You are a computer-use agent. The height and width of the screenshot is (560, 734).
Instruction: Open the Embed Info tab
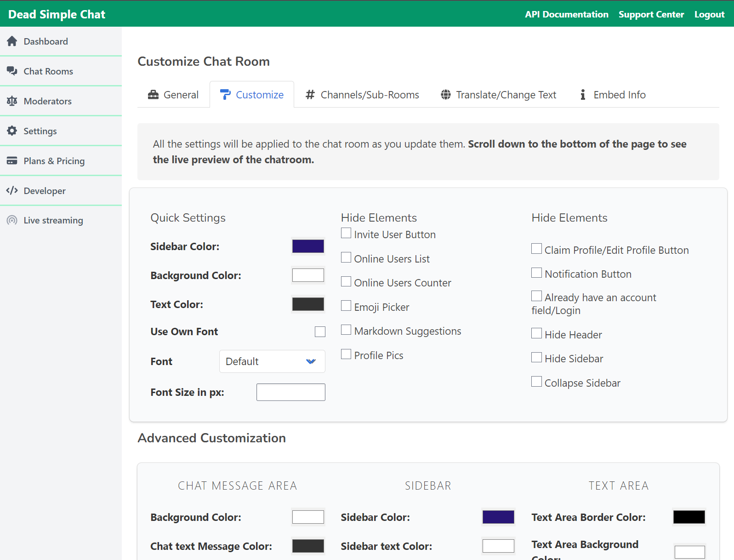coord(612,95)
